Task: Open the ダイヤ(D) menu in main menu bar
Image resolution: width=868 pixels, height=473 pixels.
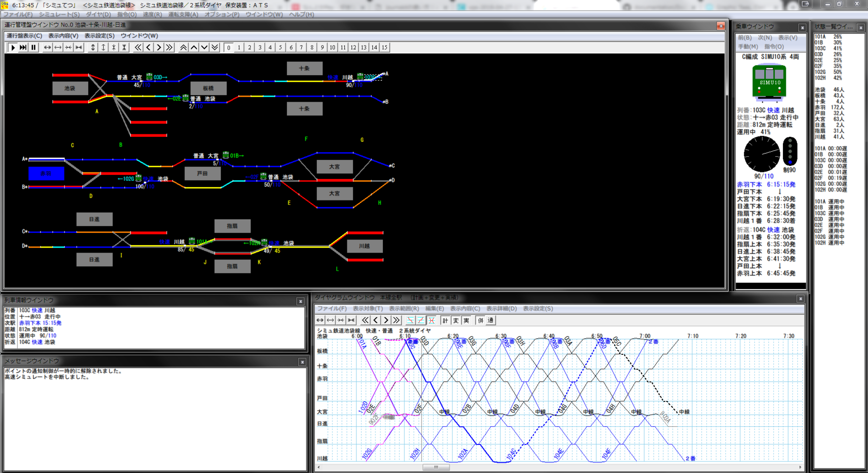Action: (x=98, y=15)
